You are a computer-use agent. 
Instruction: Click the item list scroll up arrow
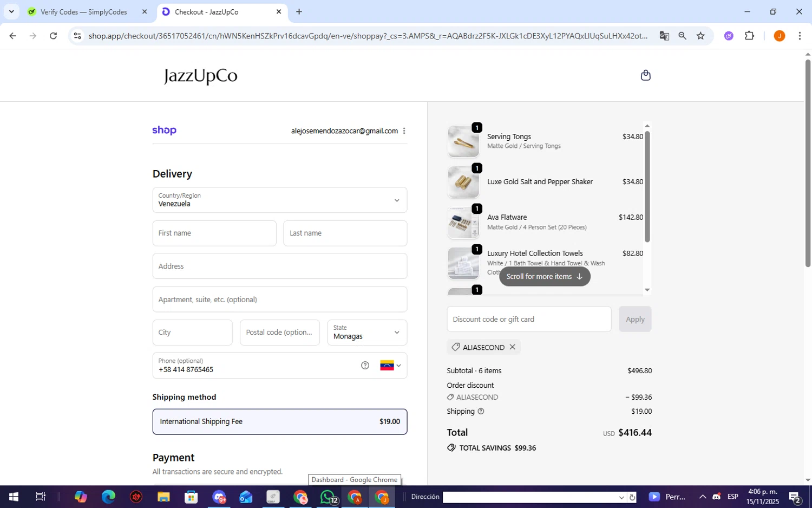[647, 126]
